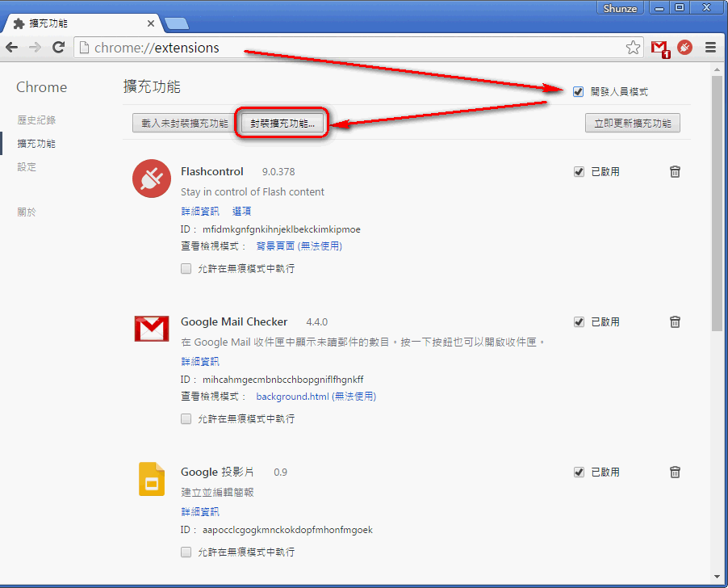
Task: Remove Google 投影片 via trash icon
Action: click(675, 472)
